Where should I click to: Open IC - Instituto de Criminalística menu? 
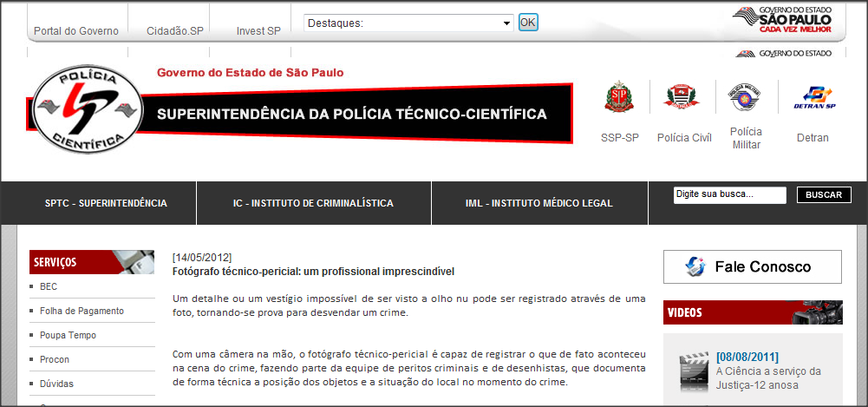pos(313,203)
